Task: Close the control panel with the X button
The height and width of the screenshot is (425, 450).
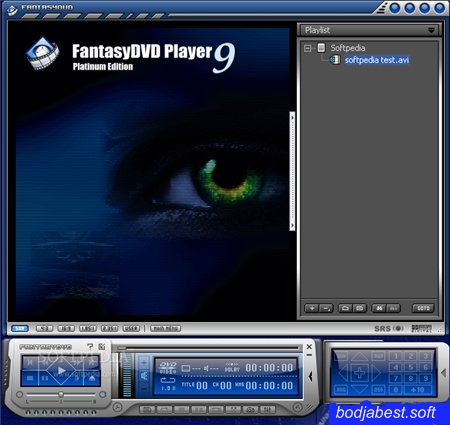Action: point(309,347)
